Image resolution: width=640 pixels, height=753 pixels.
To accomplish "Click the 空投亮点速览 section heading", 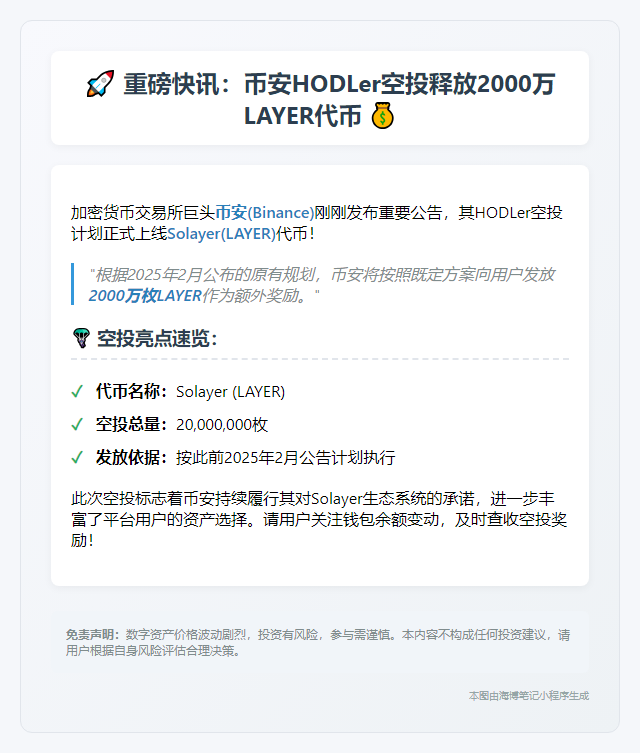I will pos(157,338).
